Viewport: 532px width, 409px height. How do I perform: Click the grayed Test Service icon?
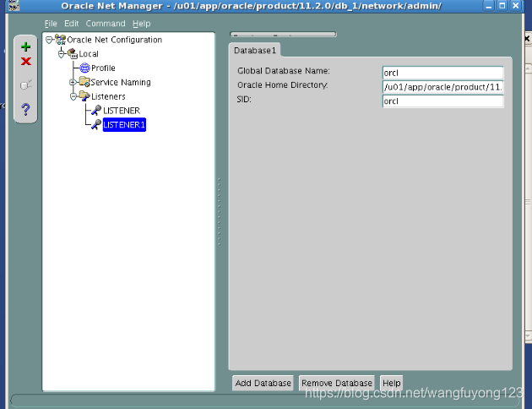click(26, 85)
